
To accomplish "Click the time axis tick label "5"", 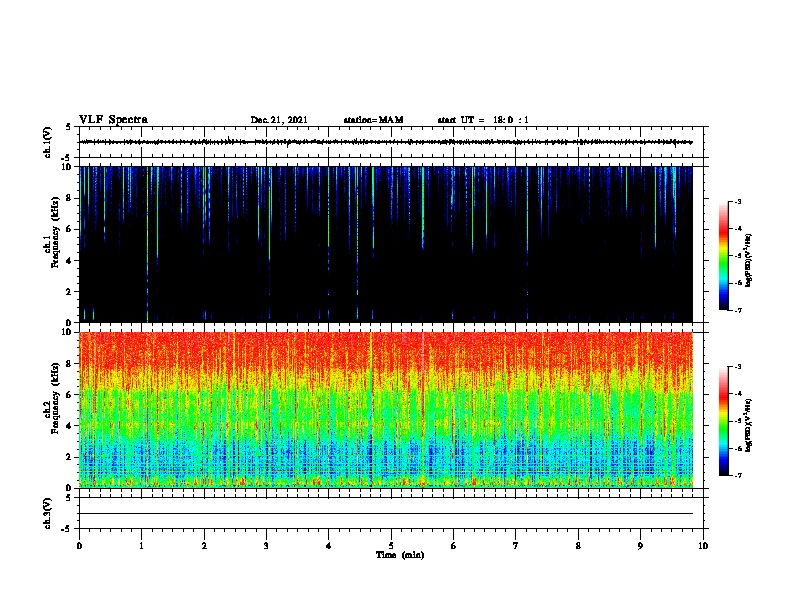I will [x=391, y=546].
